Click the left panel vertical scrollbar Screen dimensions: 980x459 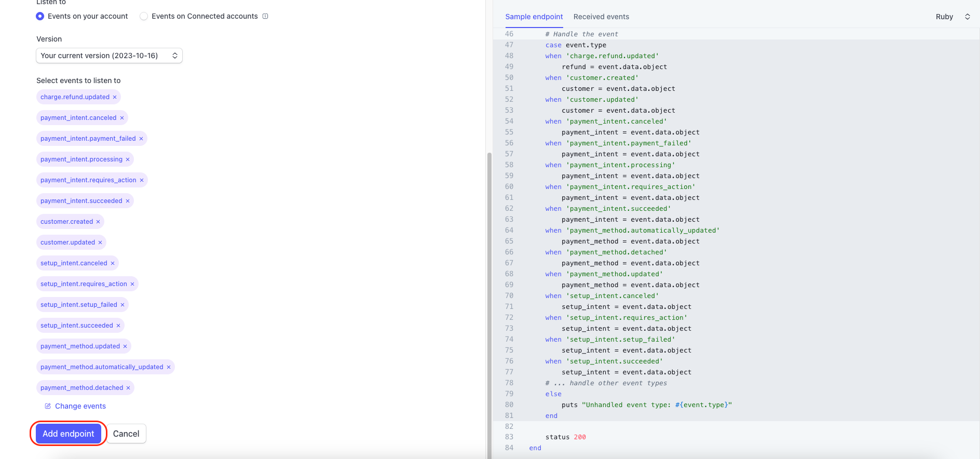point(489,305)
